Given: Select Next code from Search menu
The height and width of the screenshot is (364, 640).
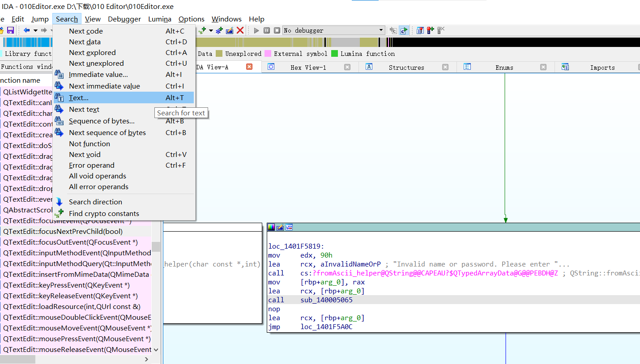Looking at the screenshot, I should pos(124,31).
